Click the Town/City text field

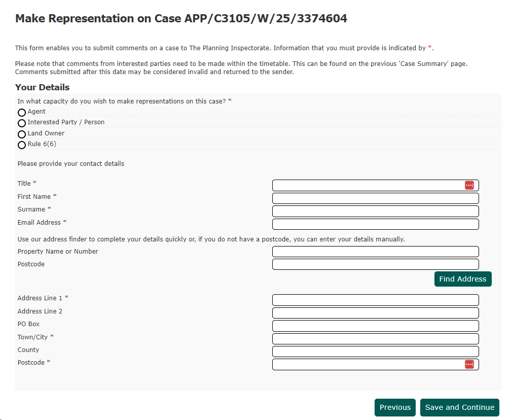pos(375,339)
